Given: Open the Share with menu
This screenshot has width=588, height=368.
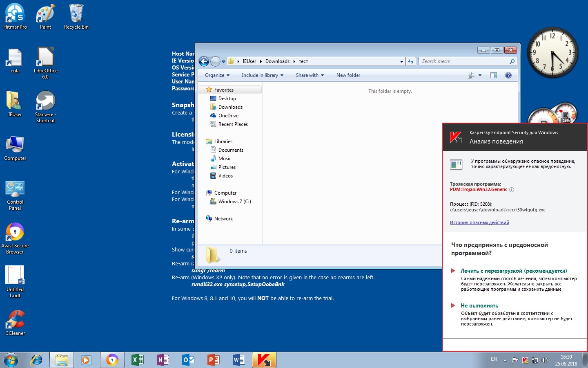Looking at the screenshot, I should pos(310,75).
